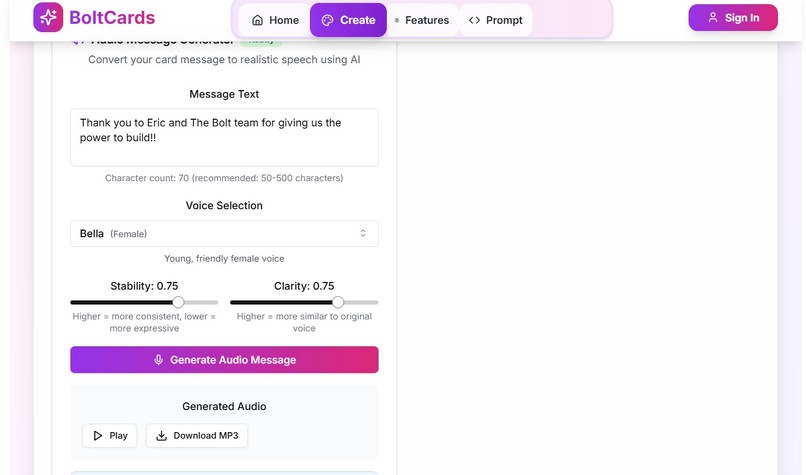Image resolution: width=806 pixels, height=475 pixels.
Task: Click the palette icon in Create tab
Action: (x=327, y=20)
